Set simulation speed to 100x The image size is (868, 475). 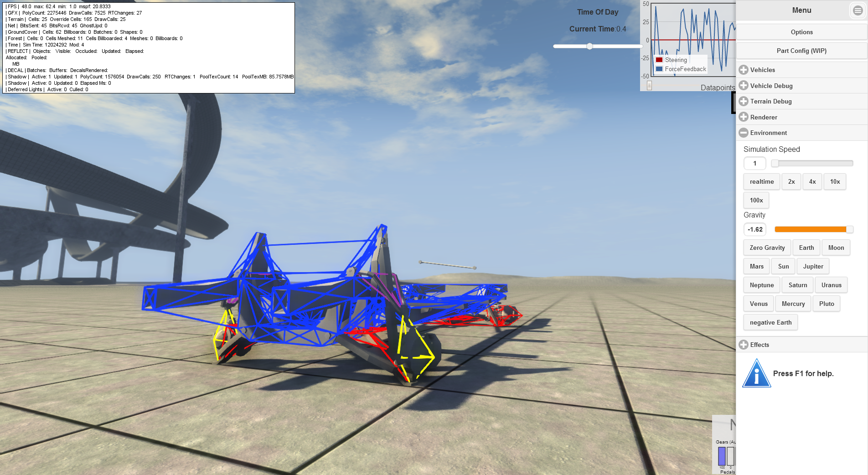coord(756,200)
